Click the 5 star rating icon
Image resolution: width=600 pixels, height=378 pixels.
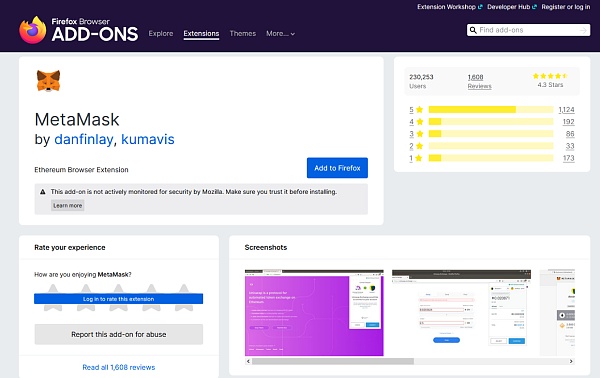[x=419, y=110]
